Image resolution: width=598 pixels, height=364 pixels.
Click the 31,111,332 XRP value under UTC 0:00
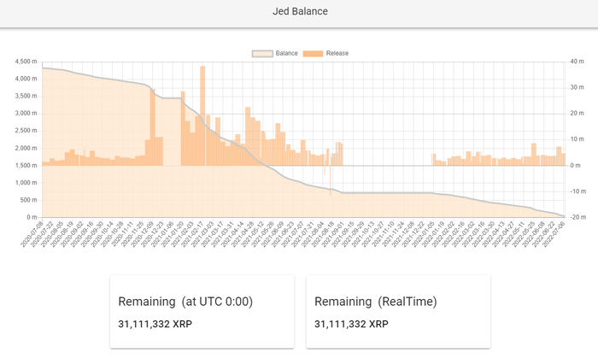coord(155,324)
